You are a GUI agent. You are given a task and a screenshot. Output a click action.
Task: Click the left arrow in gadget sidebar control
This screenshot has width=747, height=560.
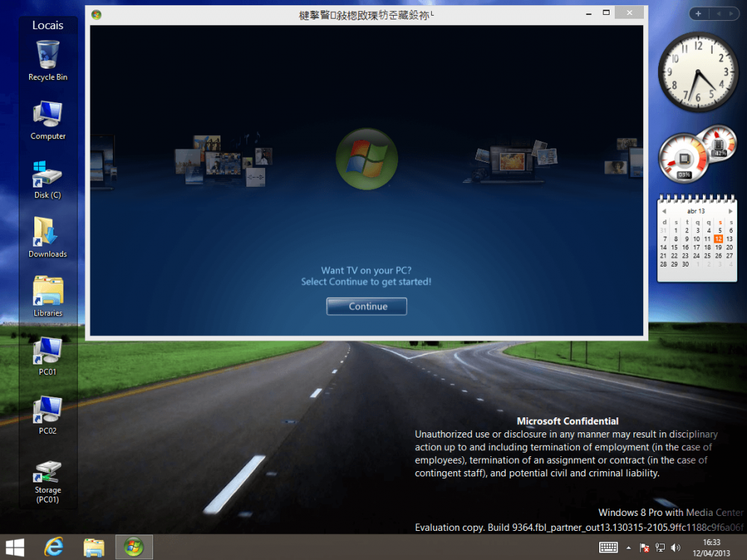click(x=719, y=13)
